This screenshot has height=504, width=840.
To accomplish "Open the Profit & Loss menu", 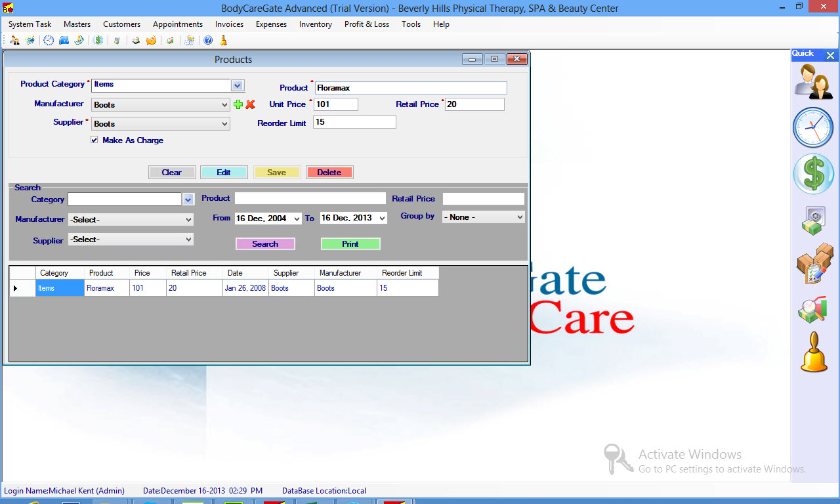I will tap(366, 24).
